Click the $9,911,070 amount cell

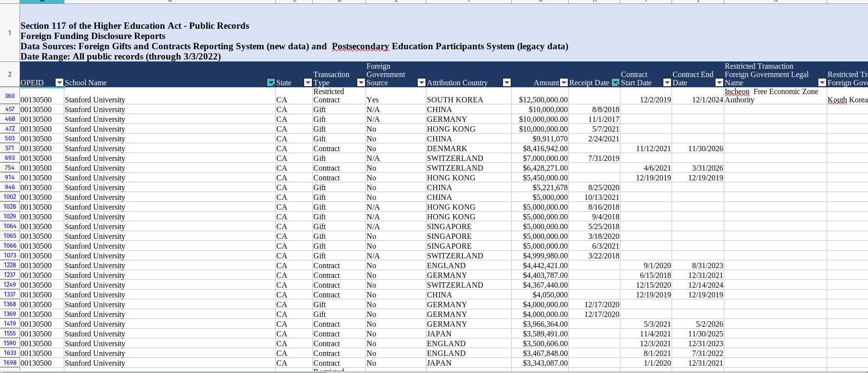(x=540, y=139)
